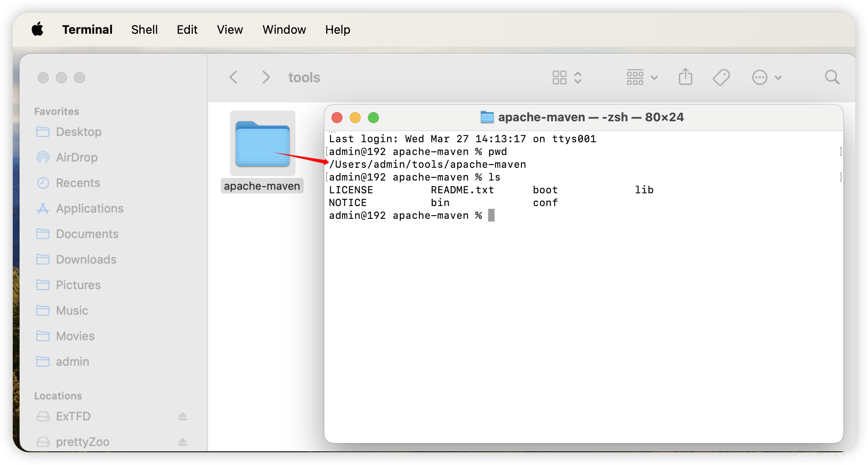Screen dimensions: 868x465
Task: Open the Shell menu
Action: click(x=144, y=30)
